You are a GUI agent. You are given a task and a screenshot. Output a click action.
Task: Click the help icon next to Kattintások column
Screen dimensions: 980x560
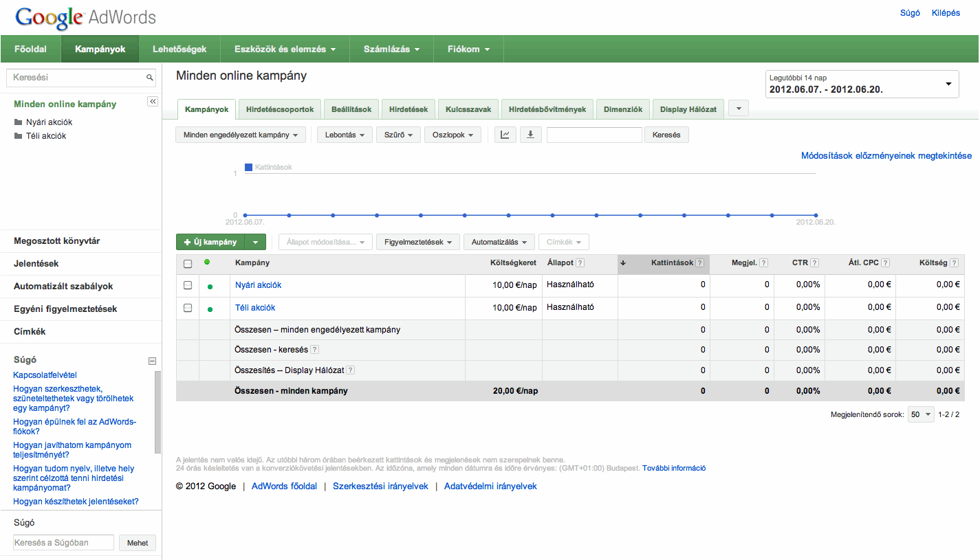coord(699,263)
